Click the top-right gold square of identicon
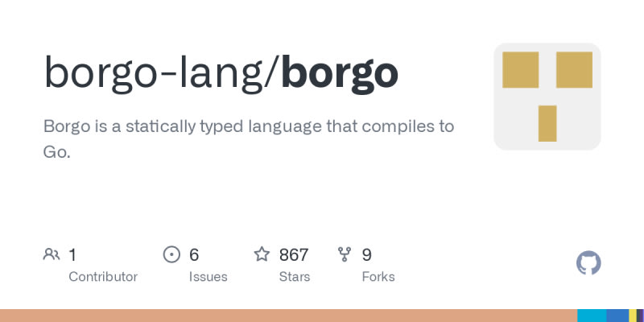Viewport: 644px width, 322px height. click(574, 70)
